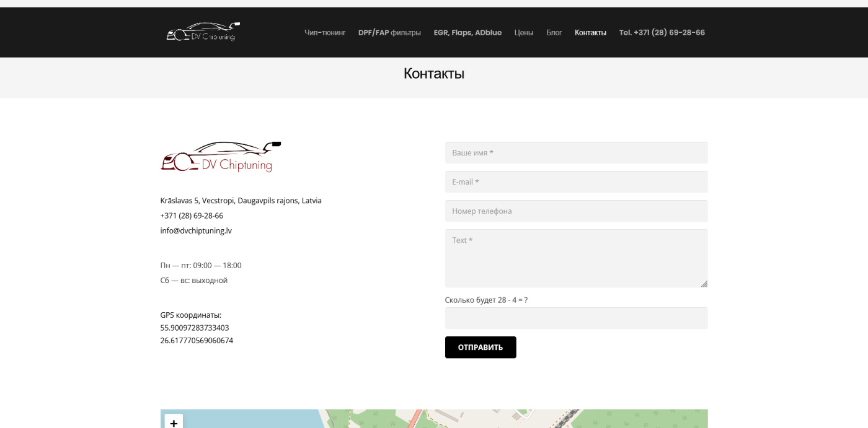Open the Чип-тюнинг menu item
Image resolution: width=868 pixels, height=428 pixels.
coord(325,33)
